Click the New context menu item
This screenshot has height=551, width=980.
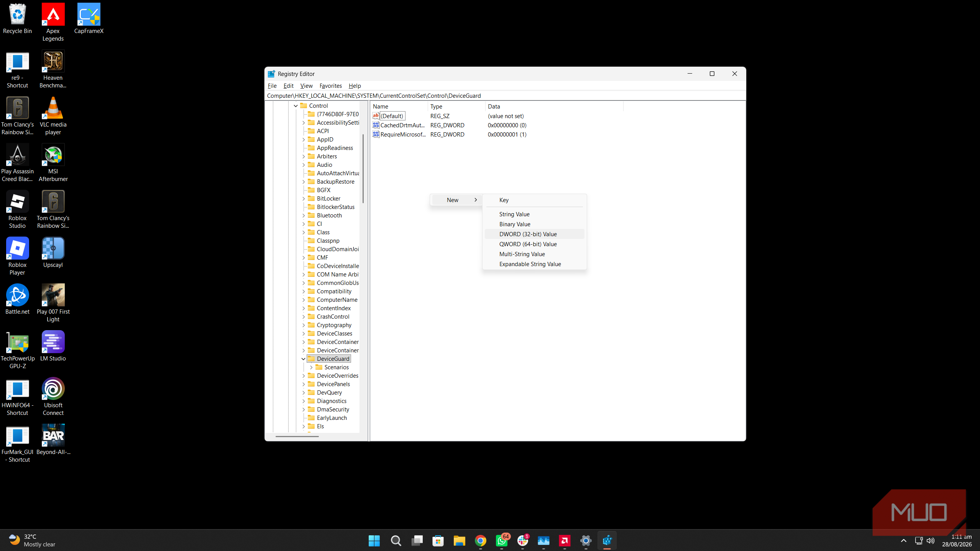tap(456, 200)
